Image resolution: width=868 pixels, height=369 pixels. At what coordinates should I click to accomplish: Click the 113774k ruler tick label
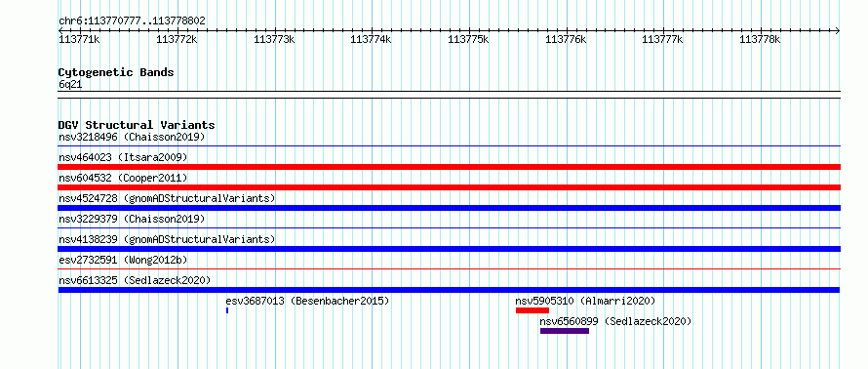click(x=371, y=39)
